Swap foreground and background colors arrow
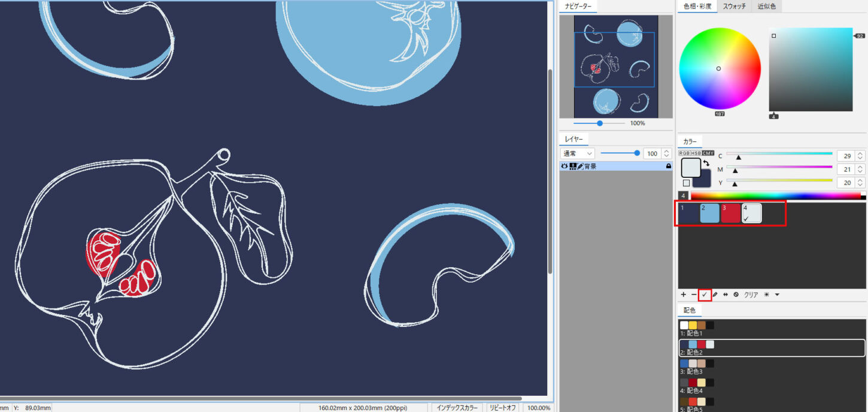Viewport: 868px width, 412px height. [706, 163]
